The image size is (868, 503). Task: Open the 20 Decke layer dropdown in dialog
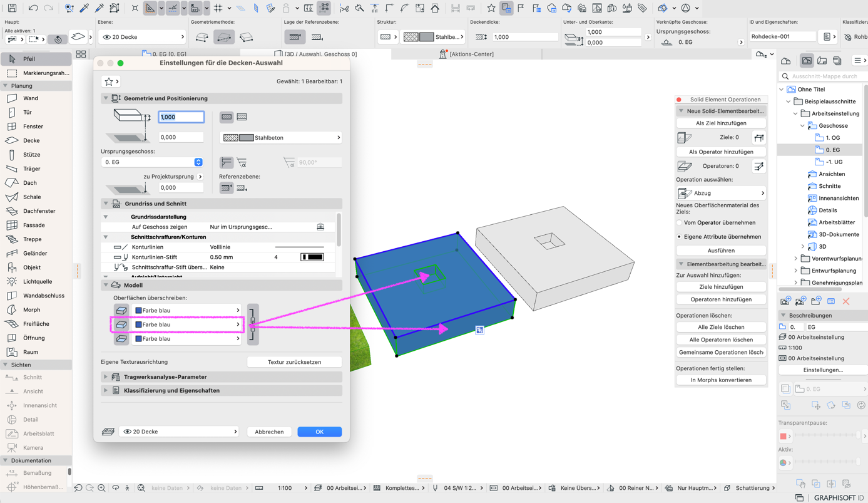[179, 432]
